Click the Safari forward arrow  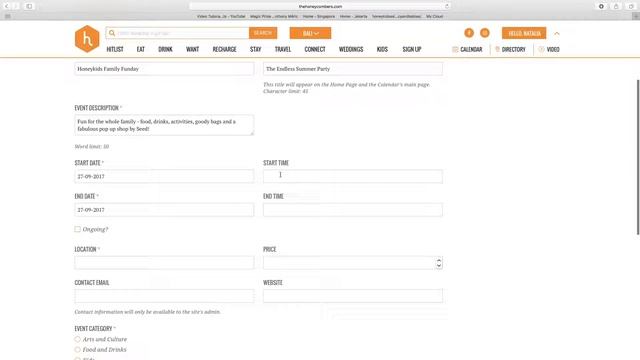click(x=16, y=6)
